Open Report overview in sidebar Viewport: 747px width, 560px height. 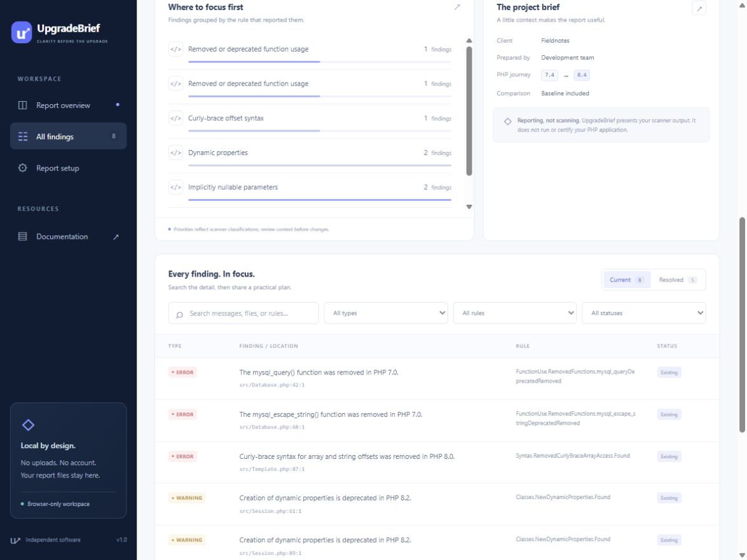pyautogui.click(x=68, y=106)
